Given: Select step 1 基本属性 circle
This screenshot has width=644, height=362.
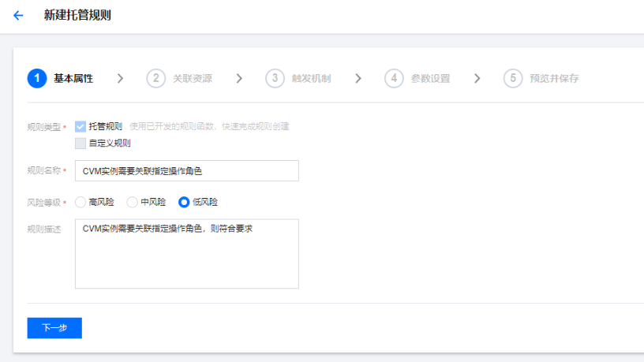Looking at the screenshot, I should click(x=37, y=78).
